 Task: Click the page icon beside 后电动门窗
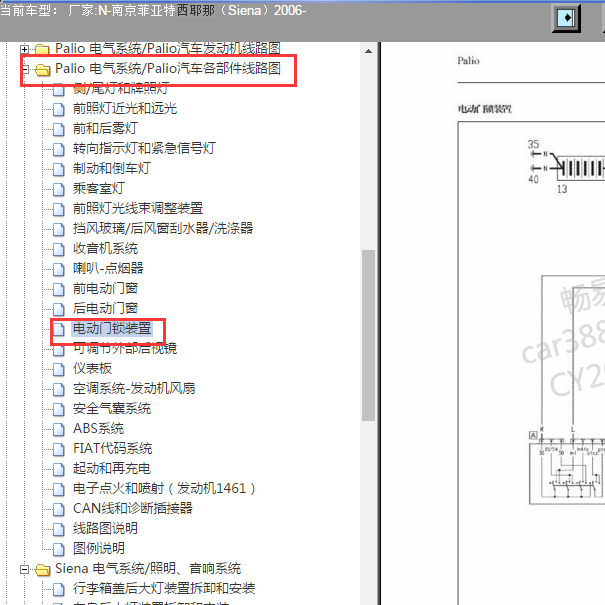59,309
